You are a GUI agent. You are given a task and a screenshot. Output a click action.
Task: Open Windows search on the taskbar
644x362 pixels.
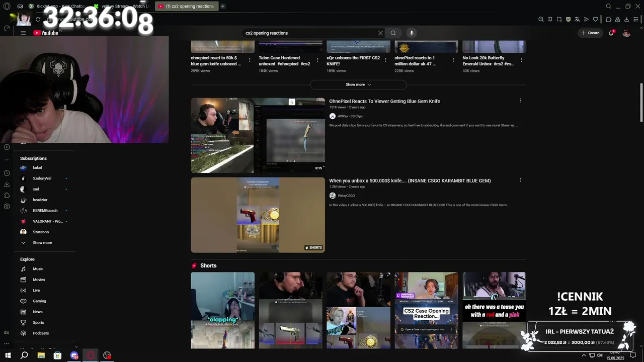tap(24, 355)
